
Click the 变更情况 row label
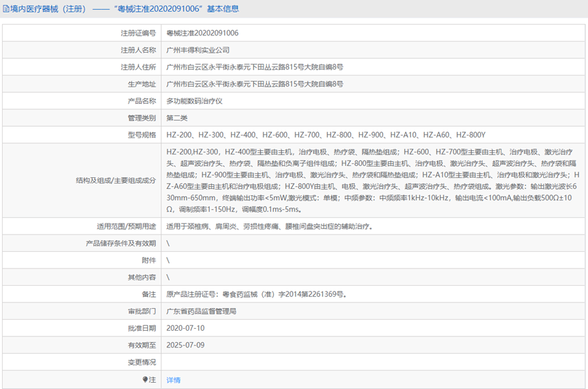[141, 362]
